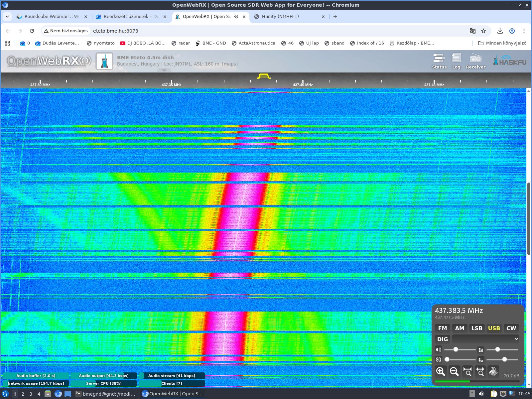Viewport: 532px width, 399px height.
Task: Open the digital mode dropdown list
Action: click(x=485, y=339)
